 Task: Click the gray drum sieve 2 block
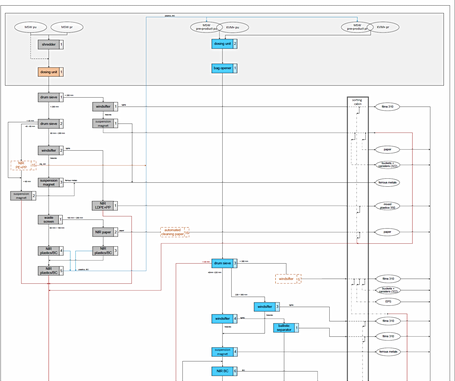click(51, 124)
